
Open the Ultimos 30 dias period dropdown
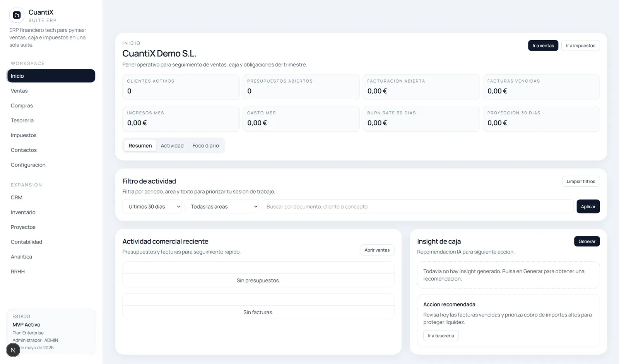pos(152,207)
